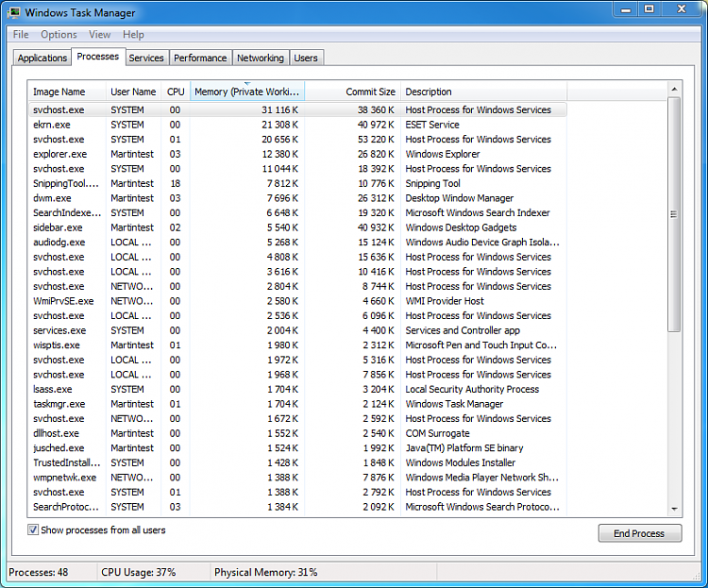This screenshot has width=708, height=588.
Task: Switch to the Performance tab
Action: 200,58
